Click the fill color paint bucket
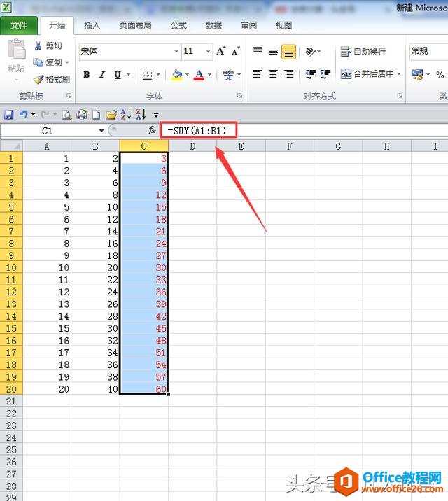The height and width of the screenshot is (501, 448). [176, 75]
